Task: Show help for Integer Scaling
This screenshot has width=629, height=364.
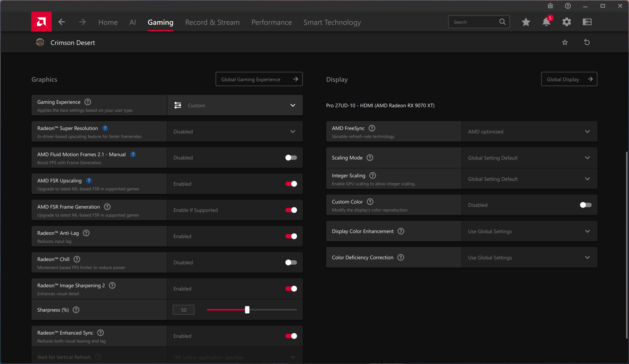Action: pyautogui.click(x=373, y=175)
